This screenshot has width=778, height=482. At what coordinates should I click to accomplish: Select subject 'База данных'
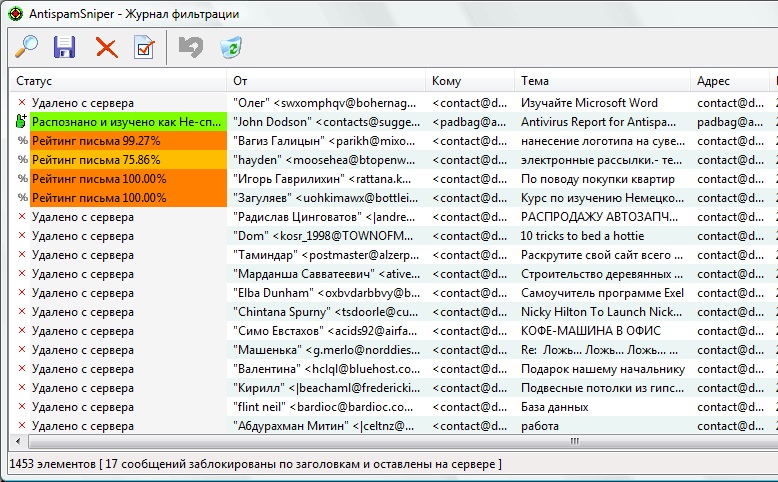click(555, 407)
